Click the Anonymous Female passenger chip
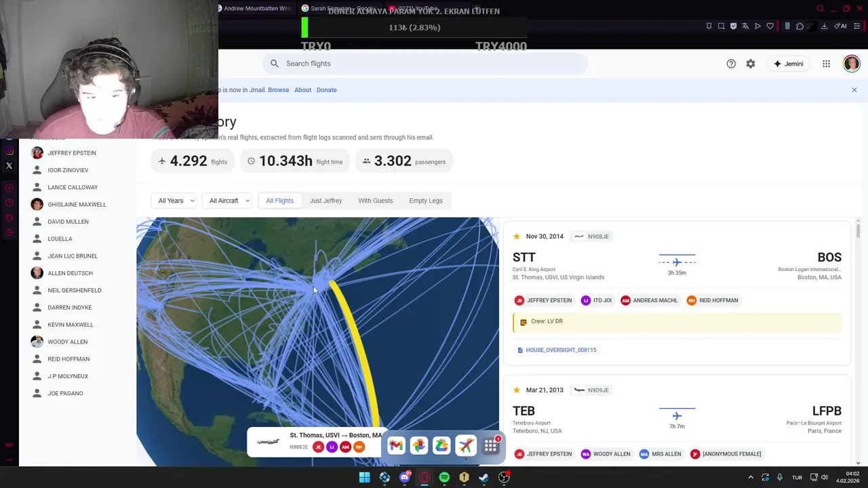Viewport: 868px width, 488px height. point(726,454)
